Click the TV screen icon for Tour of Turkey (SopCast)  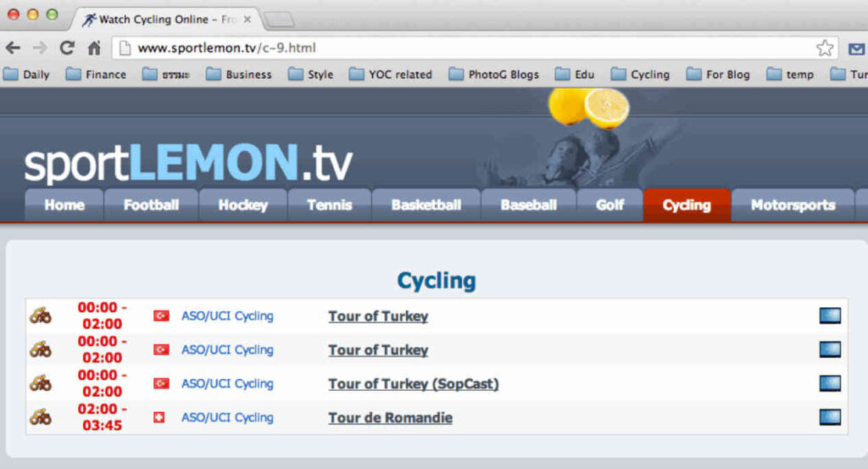(x=830, y=383)
